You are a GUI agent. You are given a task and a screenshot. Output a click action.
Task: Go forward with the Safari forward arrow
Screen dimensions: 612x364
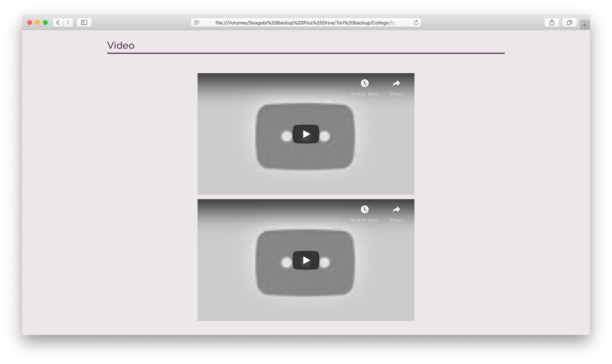pos(68,22)
